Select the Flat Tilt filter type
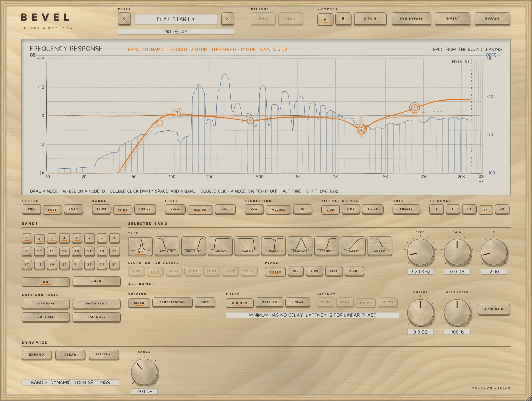 click(353, 246)
